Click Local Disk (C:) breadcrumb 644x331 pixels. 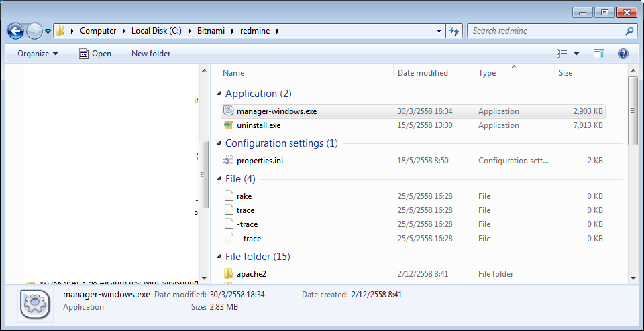pyautogui.click(x=156, y=31)
